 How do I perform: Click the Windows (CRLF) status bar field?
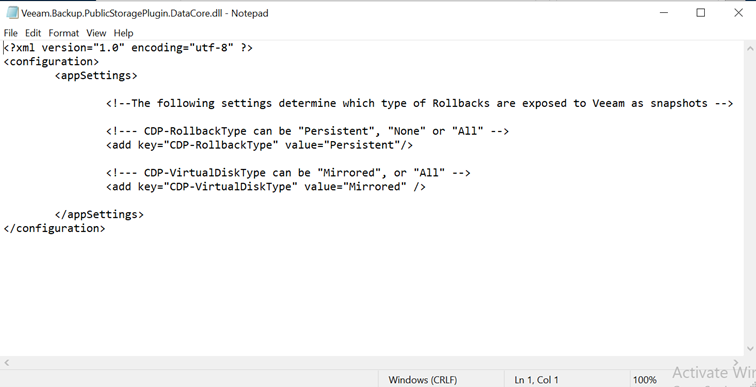pos(423,380)
